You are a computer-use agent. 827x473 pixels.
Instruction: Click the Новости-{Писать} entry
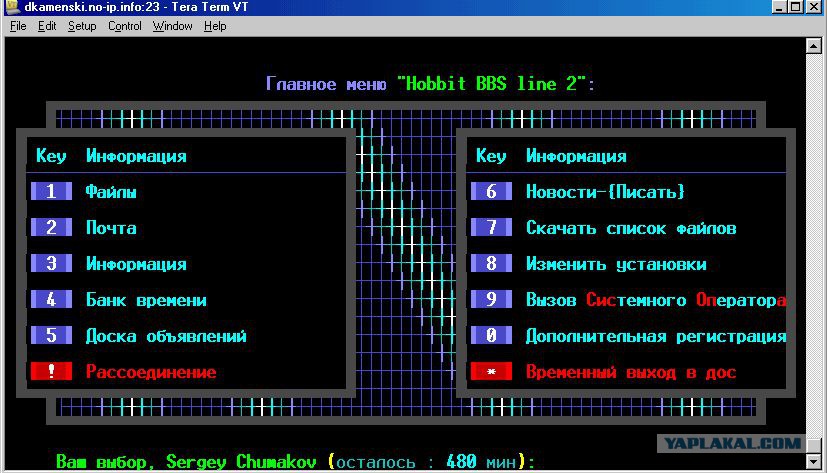coord(605,191)
